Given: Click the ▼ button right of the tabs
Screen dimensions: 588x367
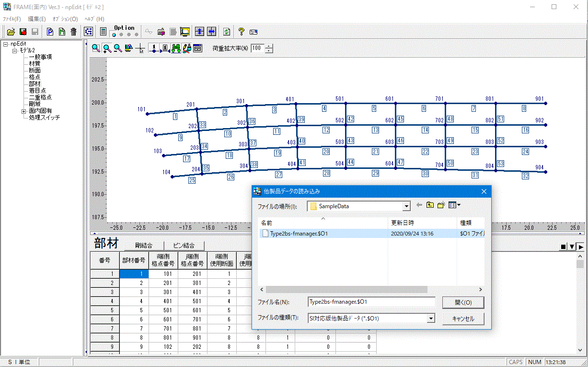Looking at the screenshot, I should coord(572,247).
